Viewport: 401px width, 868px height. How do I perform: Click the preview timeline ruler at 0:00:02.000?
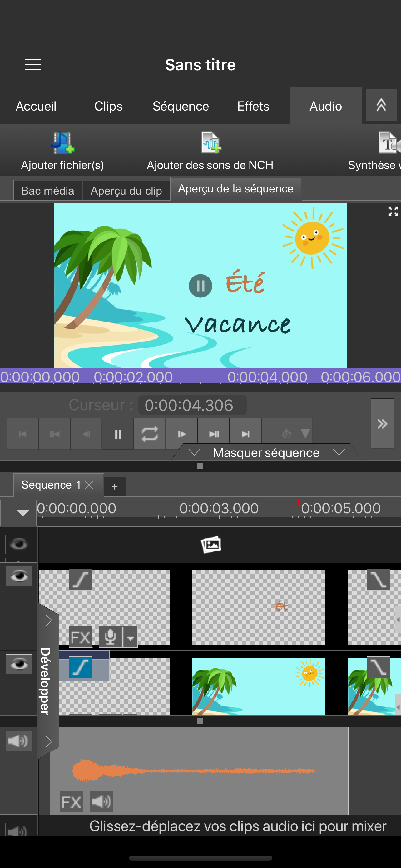click(133, 377)
